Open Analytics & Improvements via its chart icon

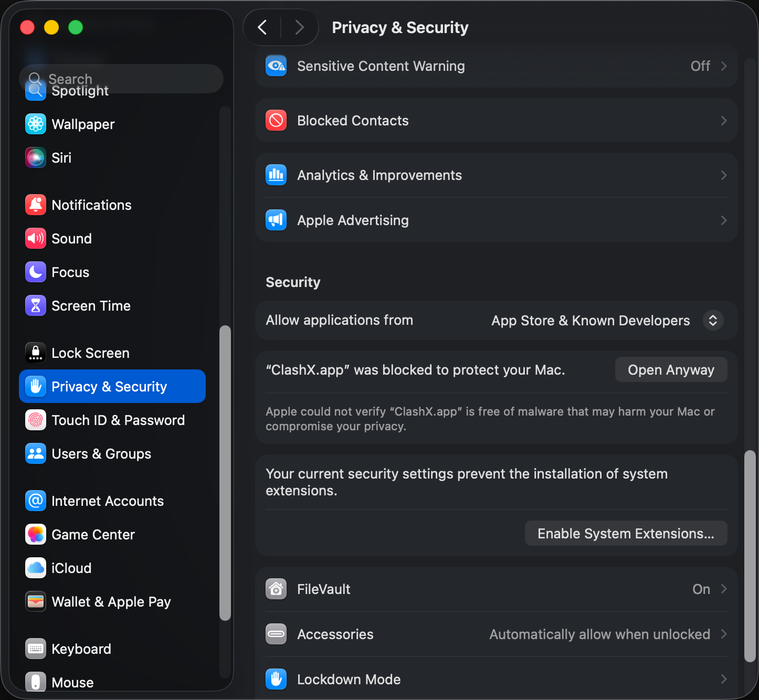(x=276, y=175)
